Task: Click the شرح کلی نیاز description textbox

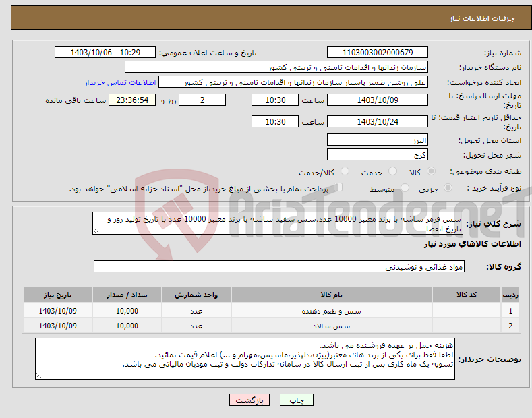Action: coord(278,223)
